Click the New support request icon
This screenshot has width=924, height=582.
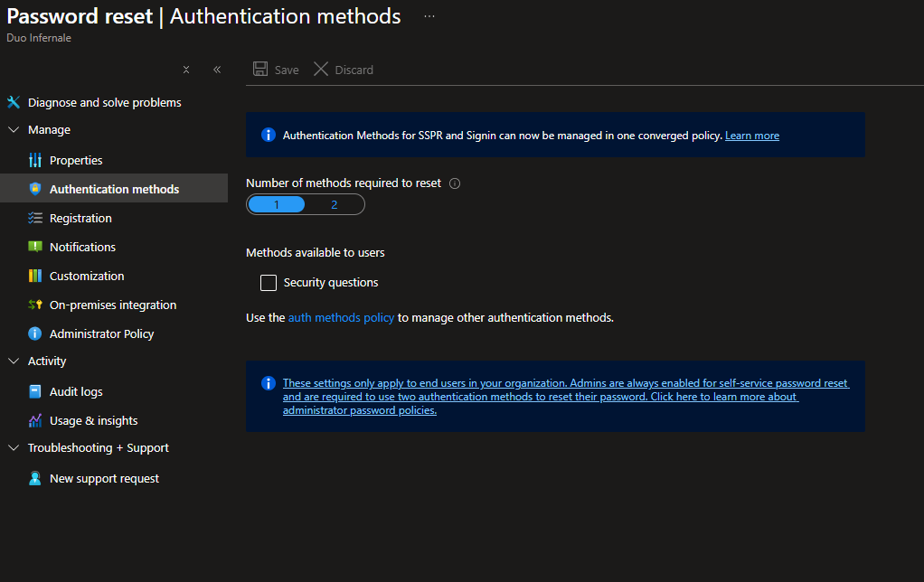coord(35,478)
